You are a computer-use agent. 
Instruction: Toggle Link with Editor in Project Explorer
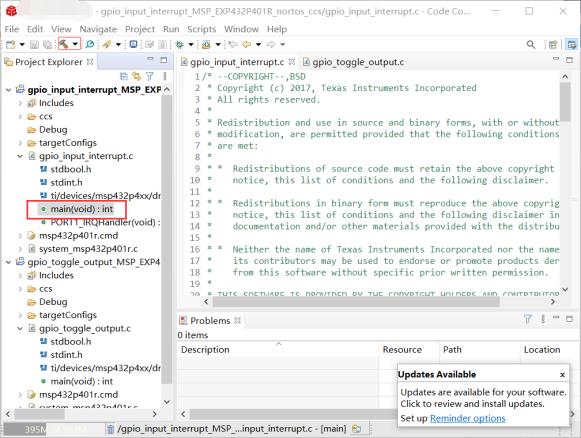[x=137, y=76]
